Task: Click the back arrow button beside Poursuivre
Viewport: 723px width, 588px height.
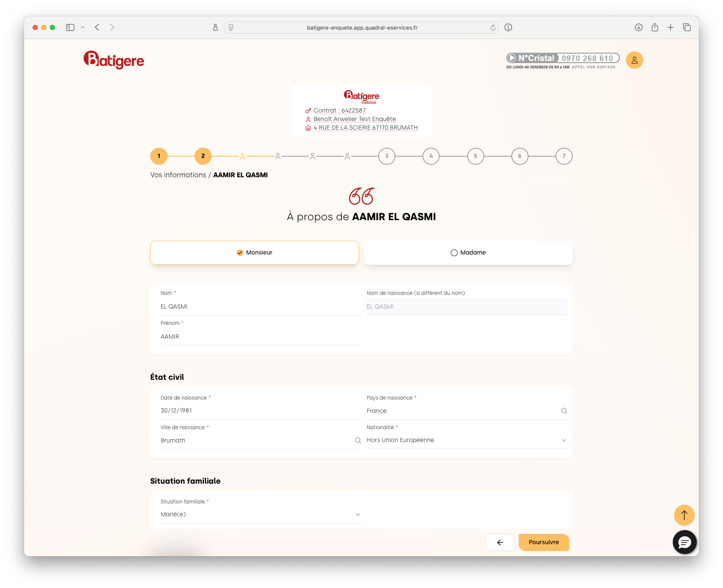Action: point(500,543)
